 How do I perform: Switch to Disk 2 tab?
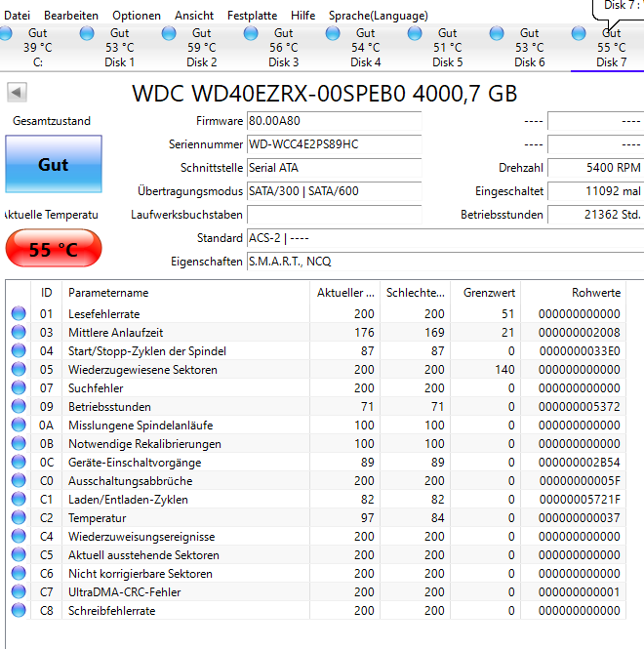202,48
